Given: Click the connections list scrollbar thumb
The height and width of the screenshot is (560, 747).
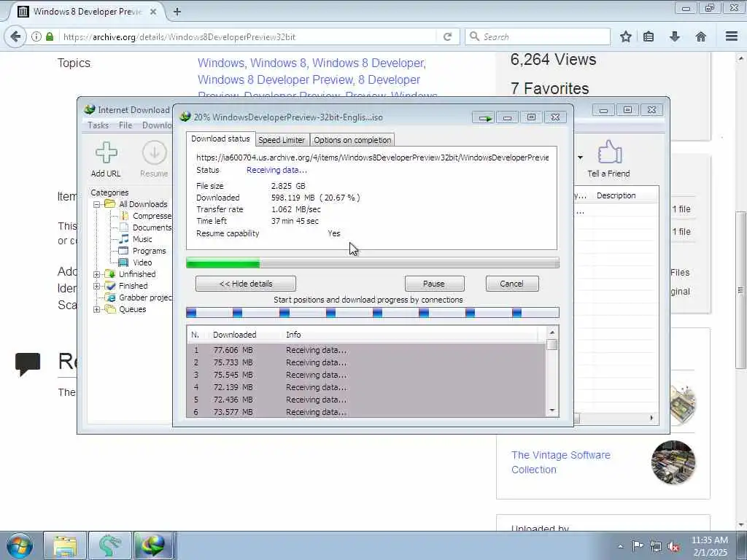Looking at the screenshot, I should tap(552, 345).
